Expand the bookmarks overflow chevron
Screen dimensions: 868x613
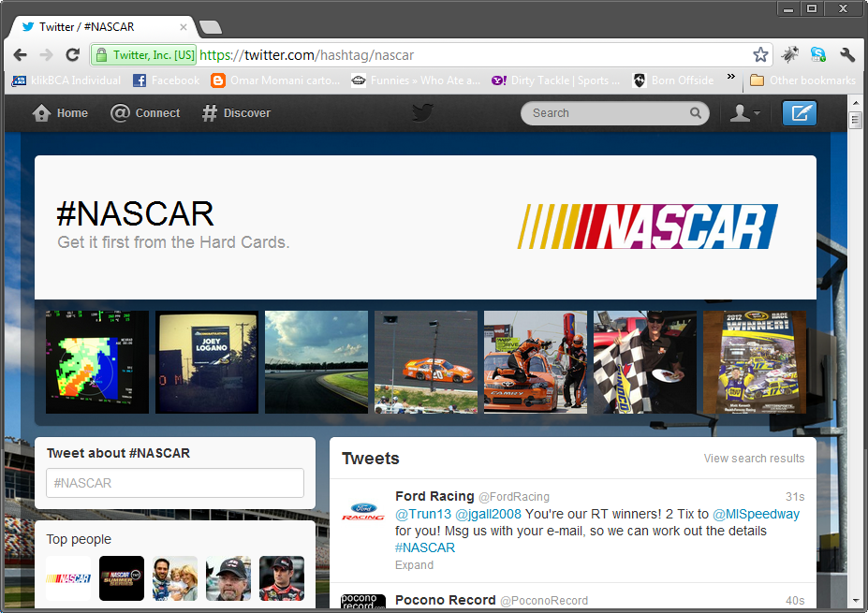pyautogui.click(x=731, y=80)
